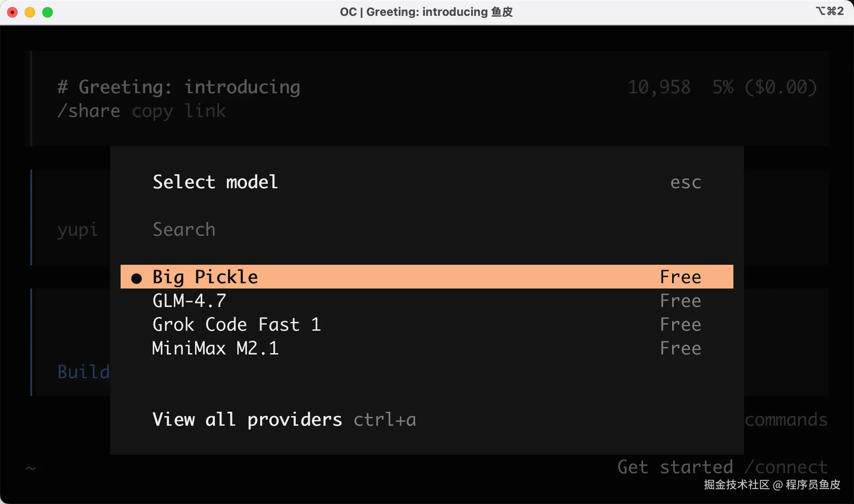Click the Free label on GLM-4.7 row
This screenshot has height=504, width=854.
(x=680, y=301)
